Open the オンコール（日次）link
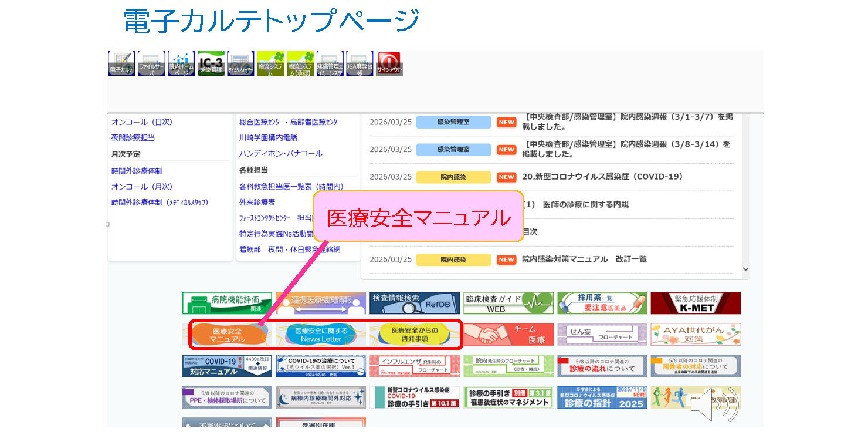This screenshot has height=445, width=868. coord(141,122)
